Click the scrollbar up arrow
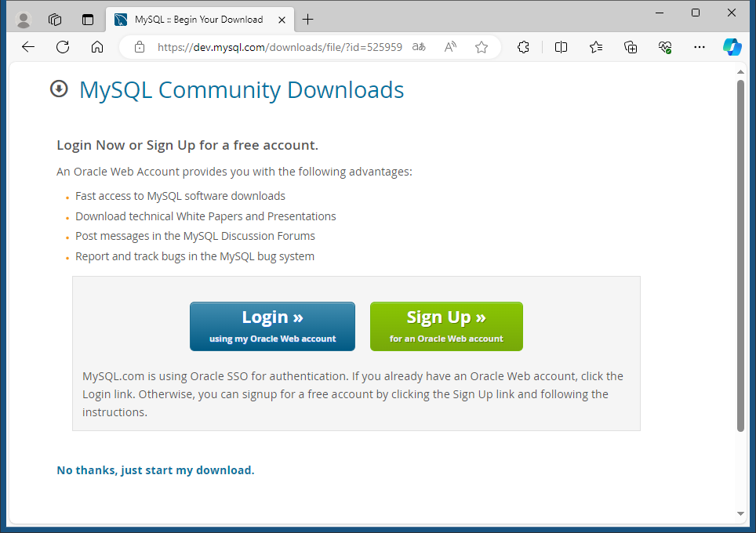Screen dimensions: 756x533 (x=740, y=72)
